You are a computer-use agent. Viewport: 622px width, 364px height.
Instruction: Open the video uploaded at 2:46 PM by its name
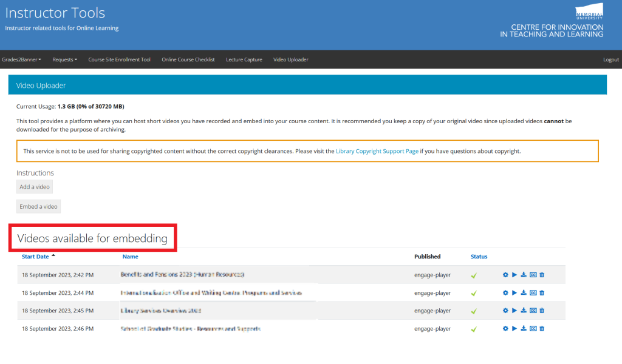click(190, 329)
